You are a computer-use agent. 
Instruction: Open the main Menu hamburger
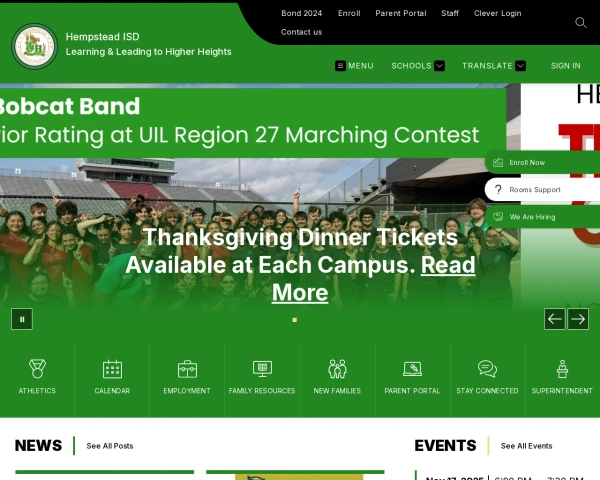click(x=354, y=66)
